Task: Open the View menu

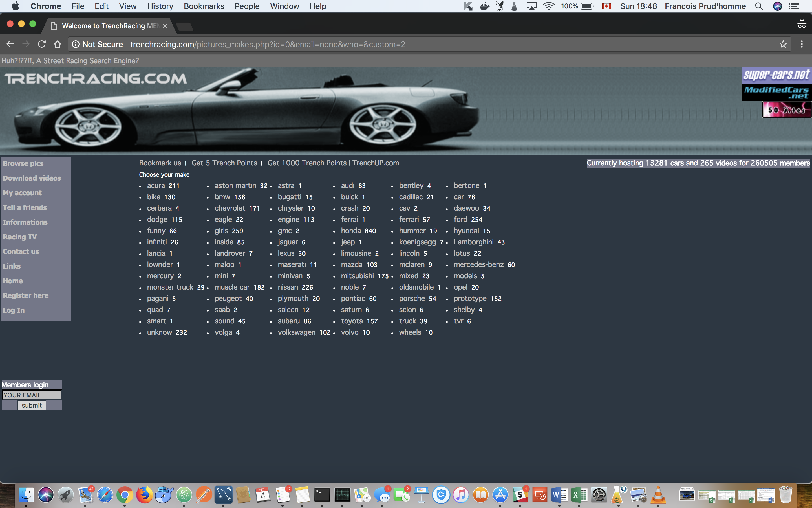Action: tap(127, 6)
